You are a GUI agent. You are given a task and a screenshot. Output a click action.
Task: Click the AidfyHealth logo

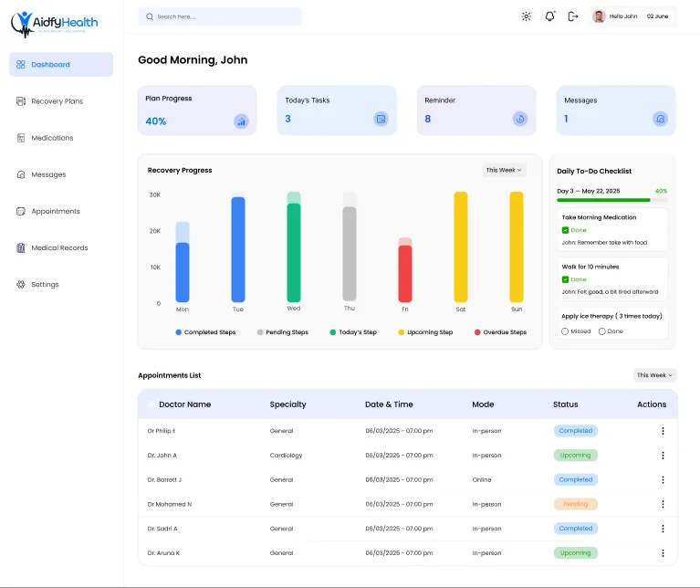coord(55,24)
